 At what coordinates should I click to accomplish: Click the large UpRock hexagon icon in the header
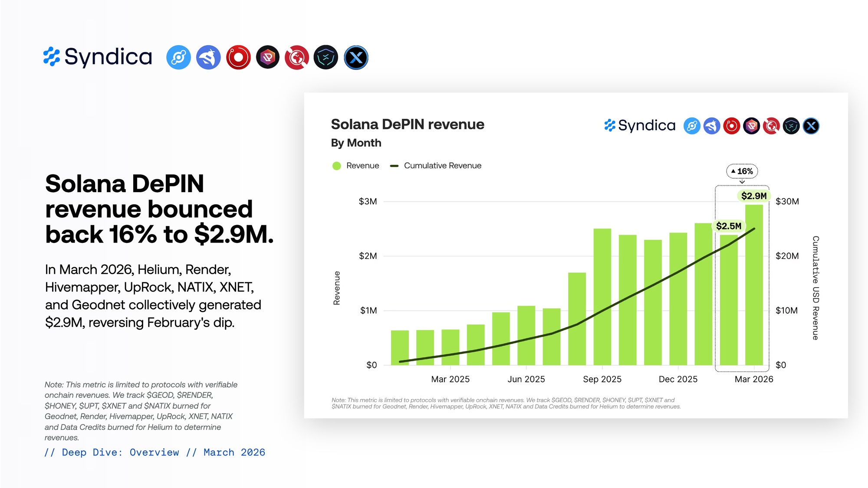pyautogui.click(x=268, y=57)
